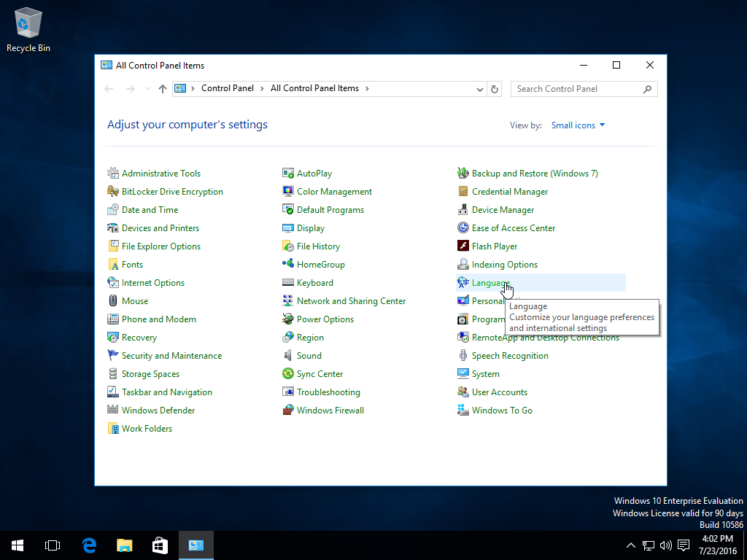747x560 pixels.
Task: Click the Display link
Action: [311, 228]
